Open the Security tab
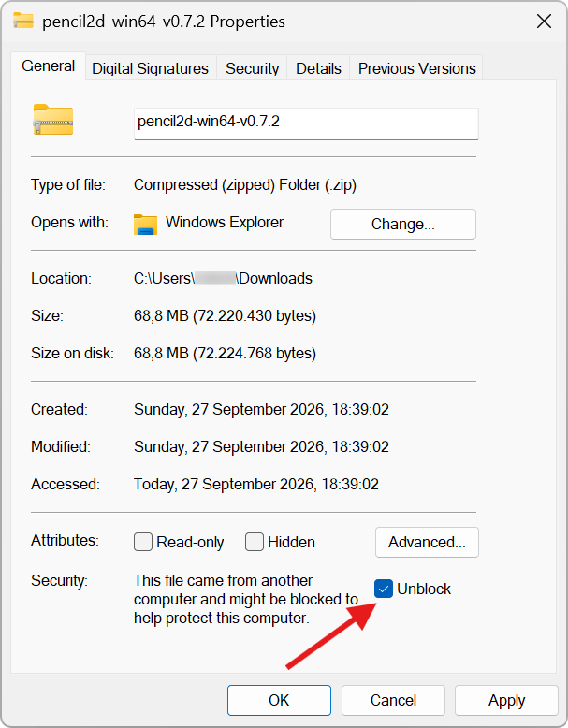Screen dimensions: 568x728 pyautogui.click(x=253, y=68)
